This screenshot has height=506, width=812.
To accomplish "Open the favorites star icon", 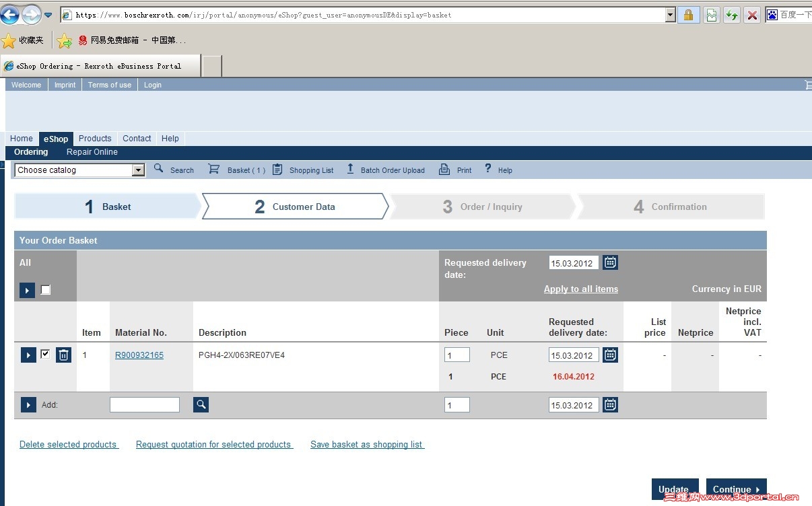I will coord(9,40).
